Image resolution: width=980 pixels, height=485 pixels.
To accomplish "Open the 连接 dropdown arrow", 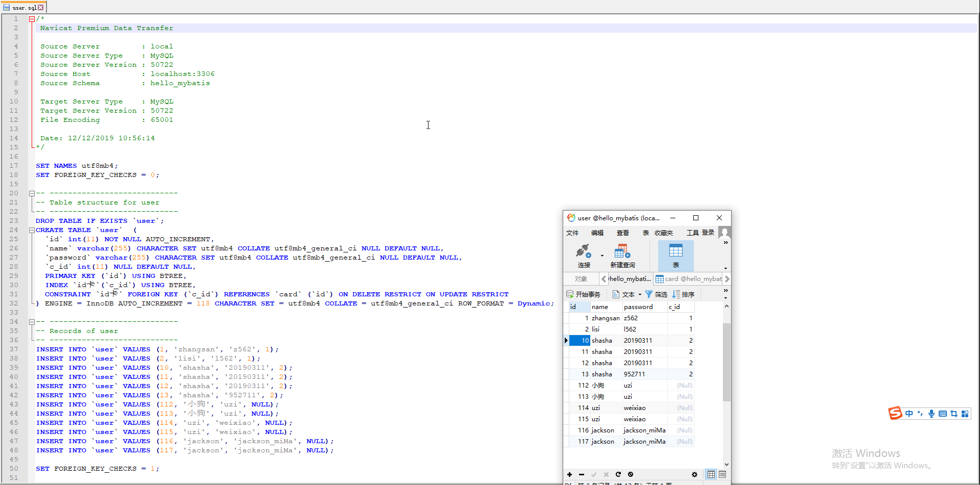I will 602,256.
